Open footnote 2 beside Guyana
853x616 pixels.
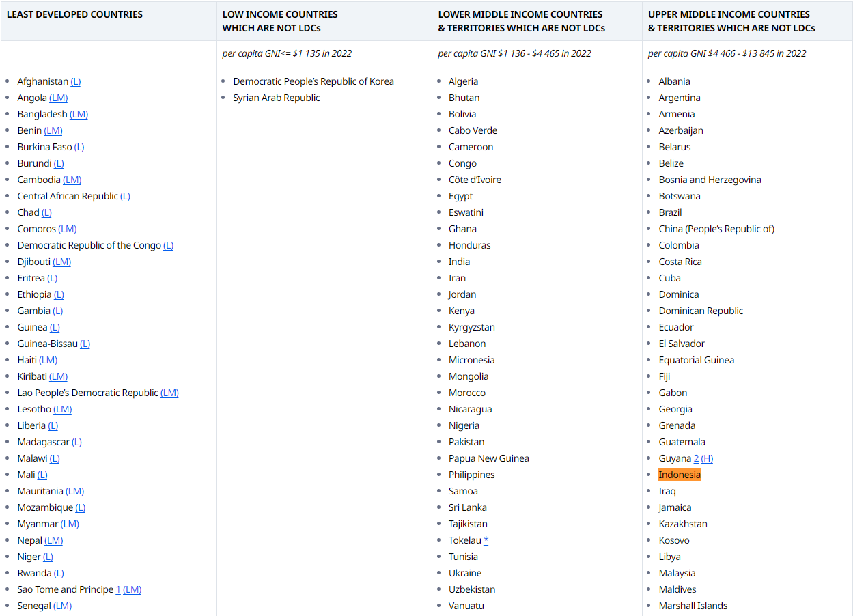[x=696, y=458]
